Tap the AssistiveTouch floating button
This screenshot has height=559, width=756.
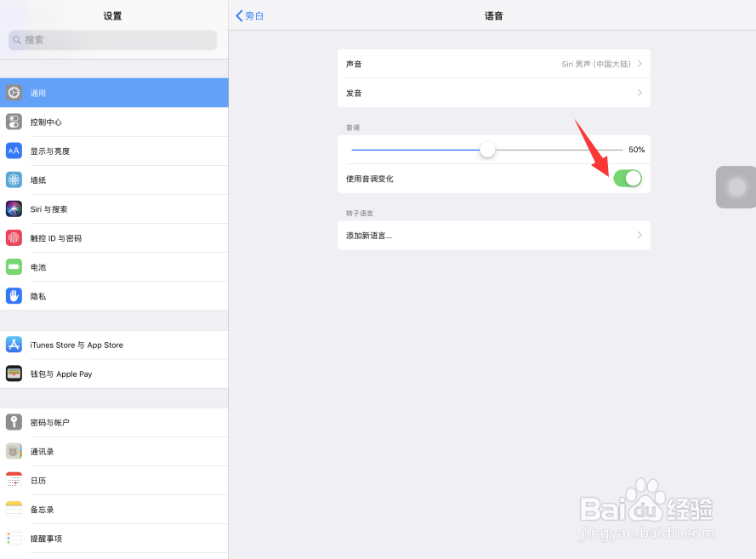tap(736, 187)
